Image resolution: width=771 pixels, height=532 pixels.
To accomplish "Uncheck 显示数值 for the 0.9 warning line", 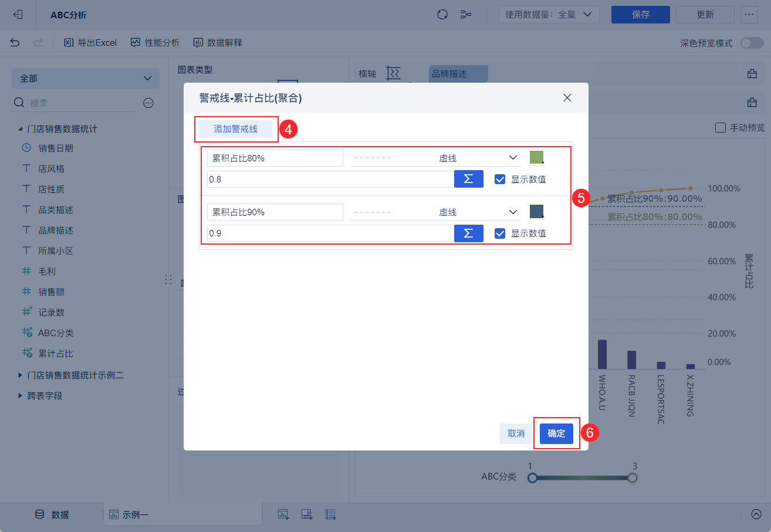I will (x=500, y=233).
